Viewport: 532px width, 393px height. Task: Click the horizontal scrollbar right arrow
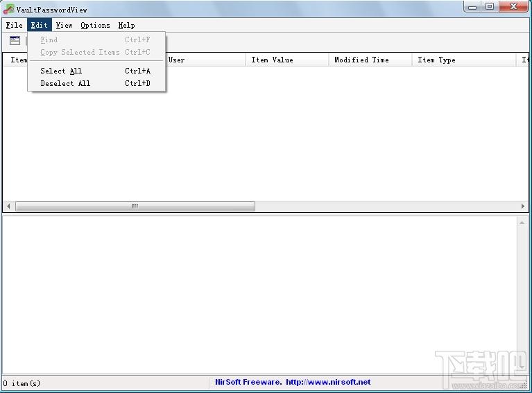(523, 206)
